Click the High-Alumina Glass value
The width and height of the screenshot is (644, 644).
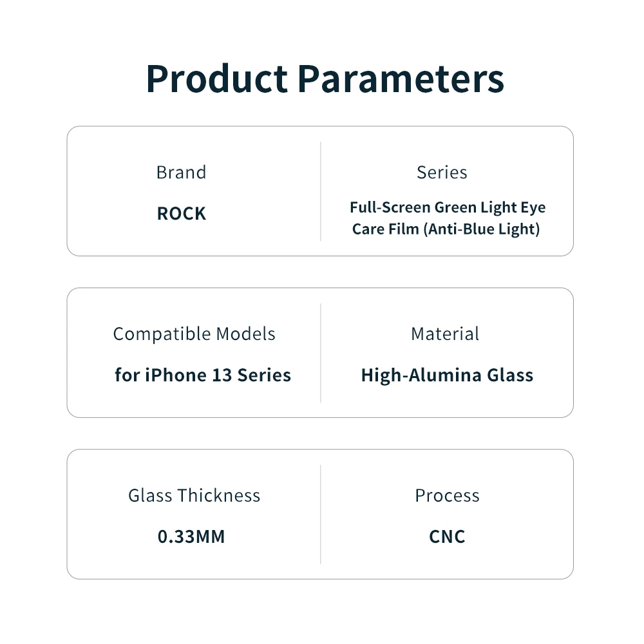tap(447, 375)
